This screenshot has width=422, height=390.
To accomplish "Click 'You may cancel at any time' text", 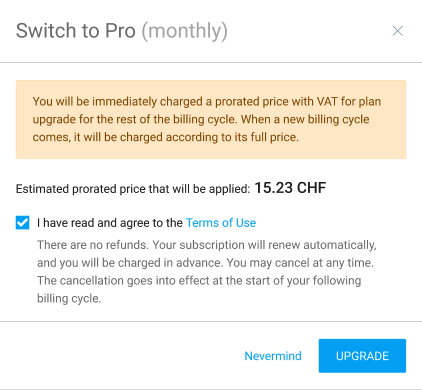I will (x=300, y=263).
